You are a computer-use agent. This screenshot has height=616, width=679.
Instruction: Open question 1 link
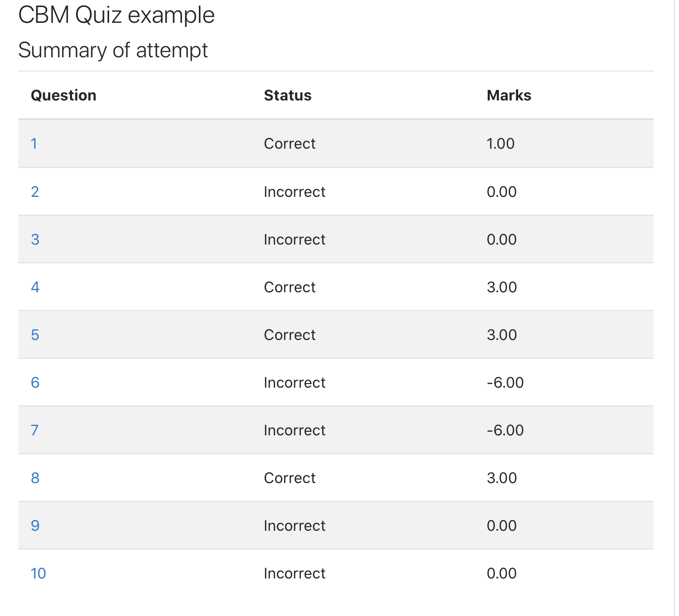(34, 144)
